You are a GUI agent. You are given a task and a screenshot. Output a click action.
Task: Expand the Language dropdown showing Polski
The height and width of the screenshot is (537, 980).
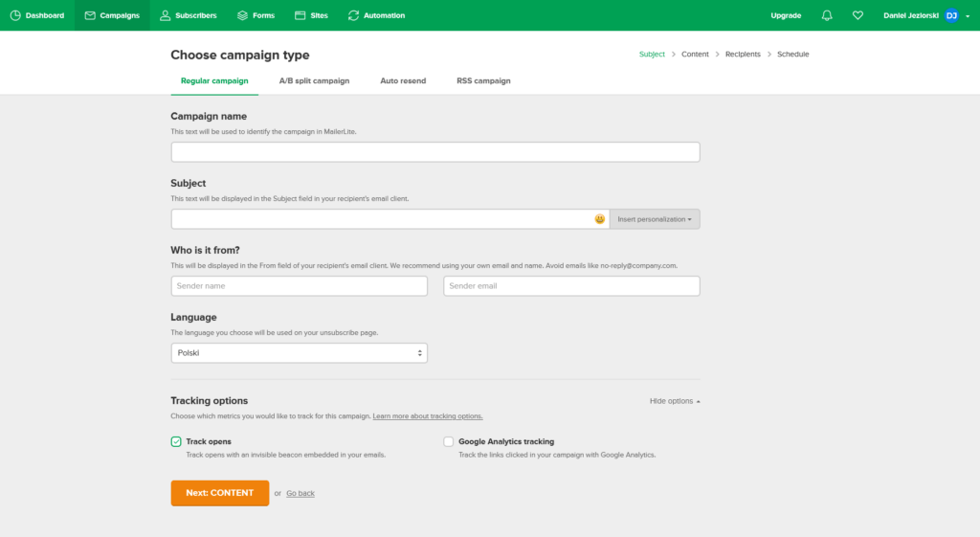pos(299,353)
